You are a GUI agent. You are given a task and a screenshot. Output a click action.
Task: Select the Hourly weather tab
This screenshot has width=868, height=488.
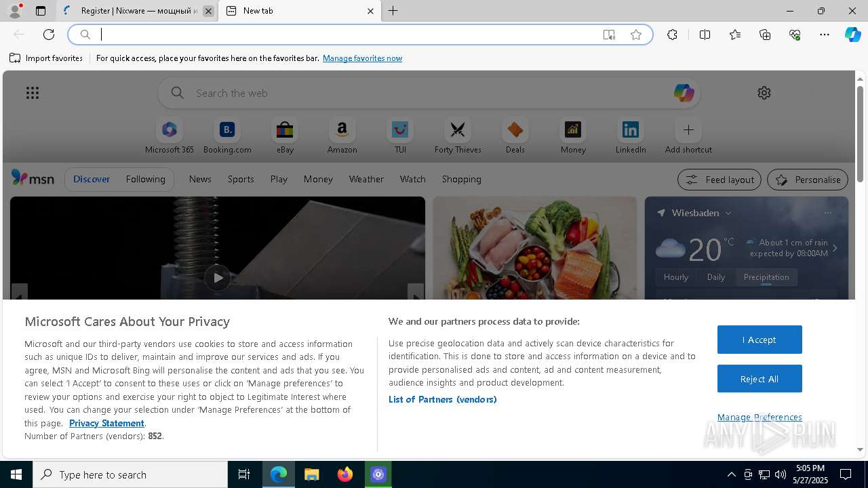[x=676, y=277]
